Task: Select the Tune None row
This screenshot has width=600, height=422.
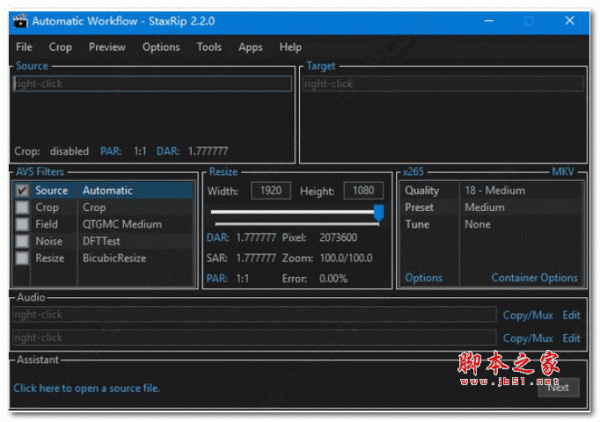Action: coord(491,224)
